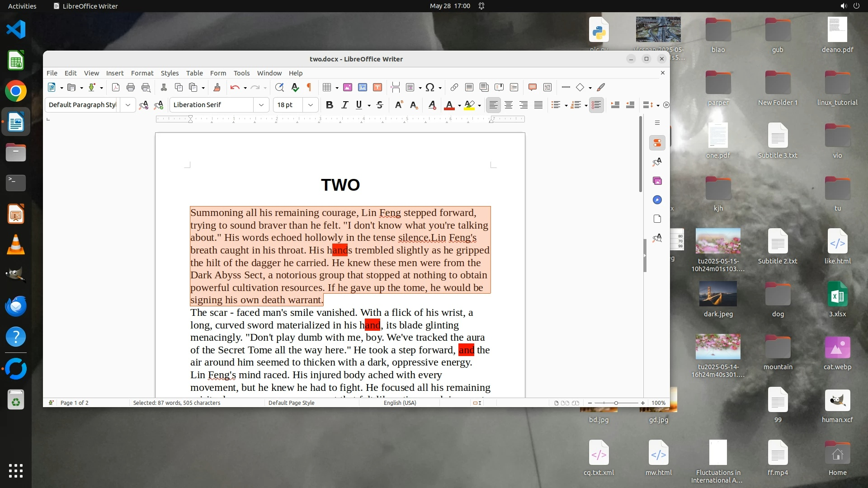Insert a hyperlink using the link icon
The height and width of the screenshot is (488, 868).
(x=454, y=87)
